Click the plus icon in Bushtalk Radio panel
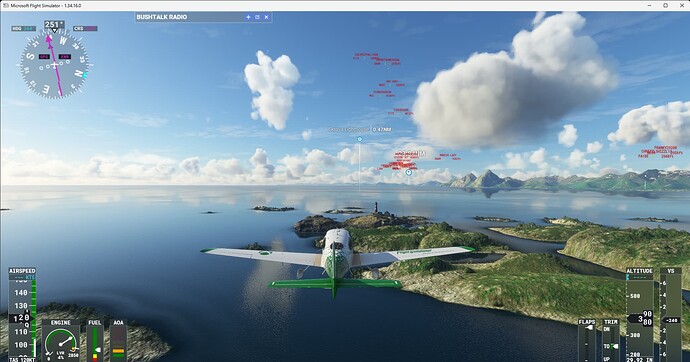This screenshot has width=690, height=362. pyautogui.click(x=248, y=17)
